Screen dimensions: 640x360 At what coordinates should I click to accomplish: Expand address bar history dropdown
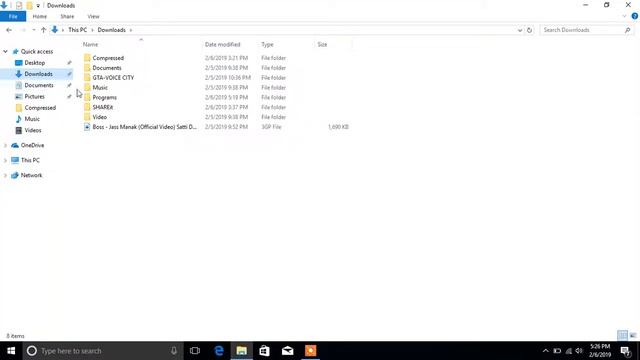point(520,30)
